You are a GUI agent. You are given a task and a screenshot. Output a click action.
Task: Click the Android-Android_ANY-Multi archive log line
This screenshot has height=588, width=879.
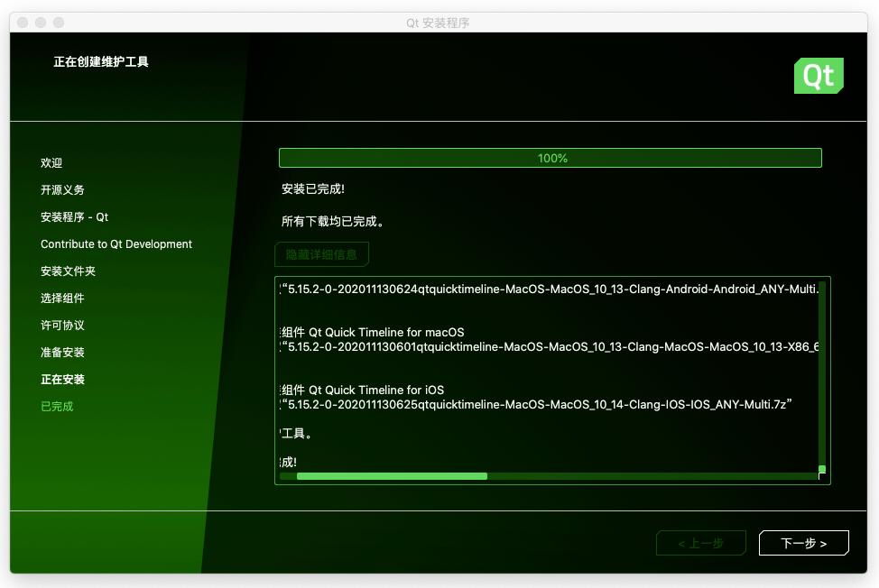[x=550, y=289]
